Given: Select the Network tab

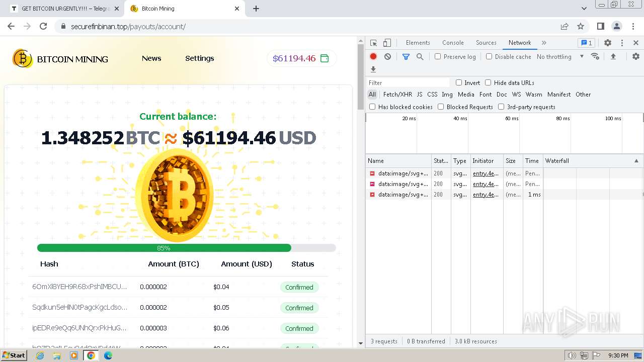Looking at the screenshot, I should pos(520,43).
